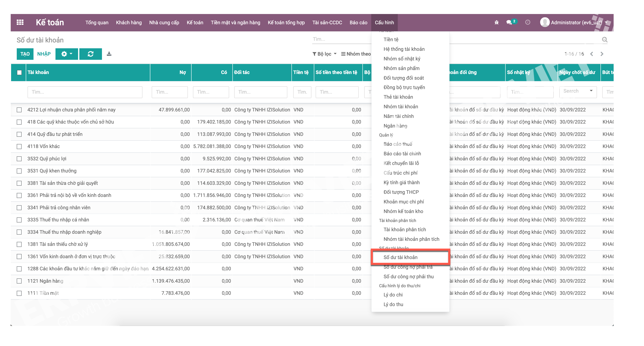
Task: Click the Kế toán app title
Action: [50, 22]
